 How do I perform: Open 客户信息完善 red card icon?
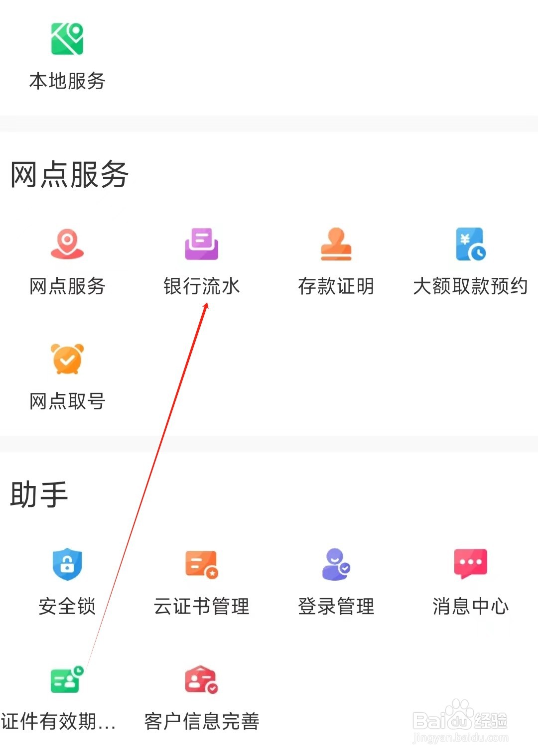pos(202,679)
